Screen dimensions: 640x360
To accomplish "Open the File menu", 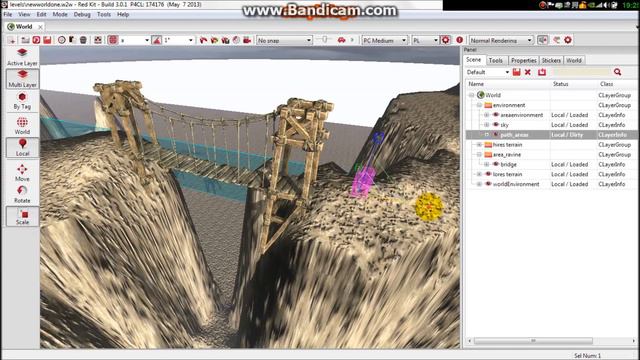I will [8, 14].
